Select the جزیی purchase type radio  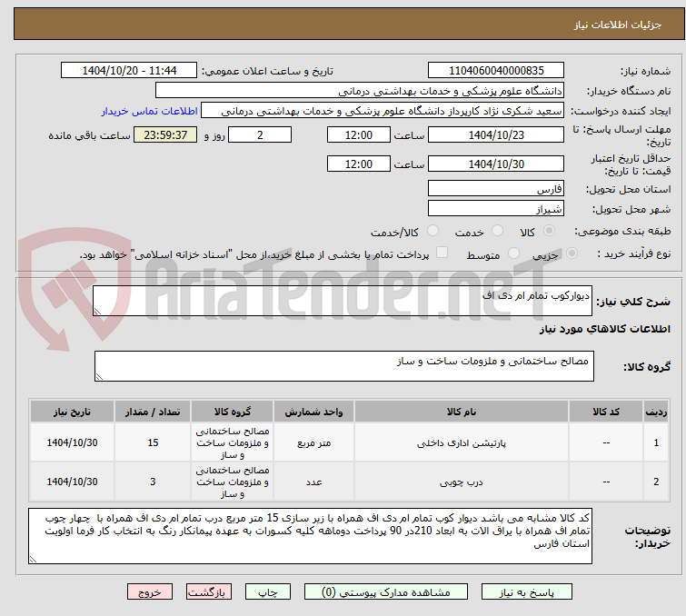[572, 253]
